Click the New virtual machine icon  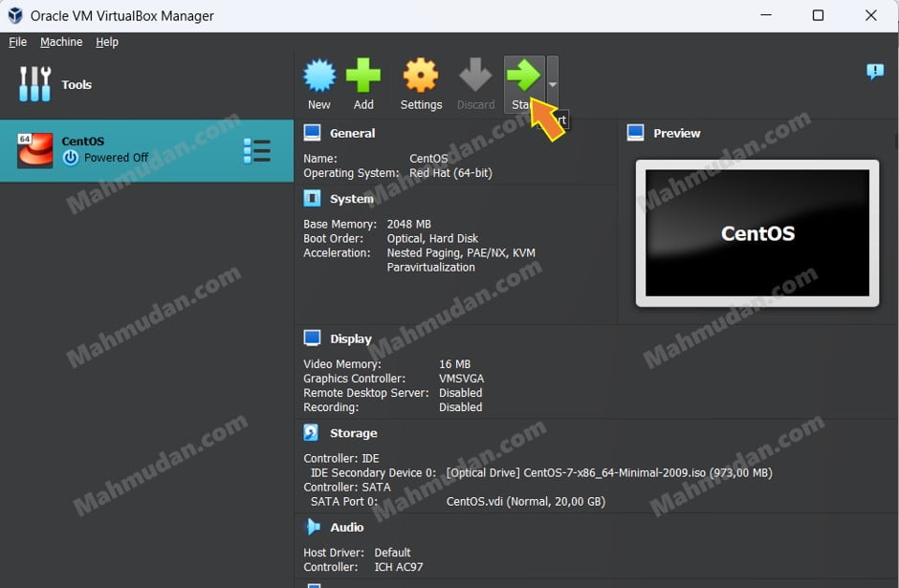319,76
